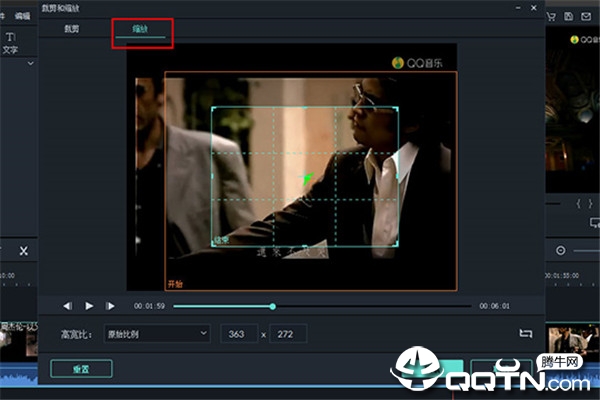Close the crop and zoom dialog
Viewport: 600px width, 400px height.
point(534,8)
